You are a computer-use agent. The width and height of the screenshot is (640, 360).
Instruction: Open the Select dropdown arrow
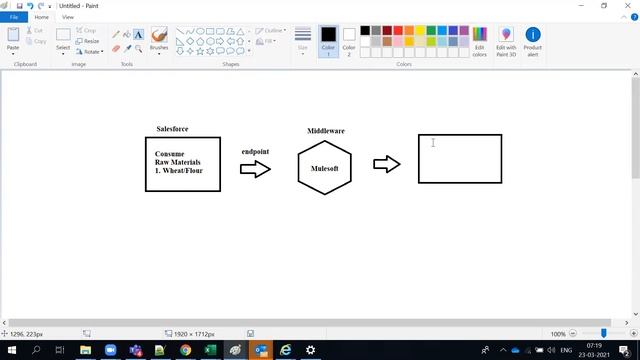(x=63, y=54)
